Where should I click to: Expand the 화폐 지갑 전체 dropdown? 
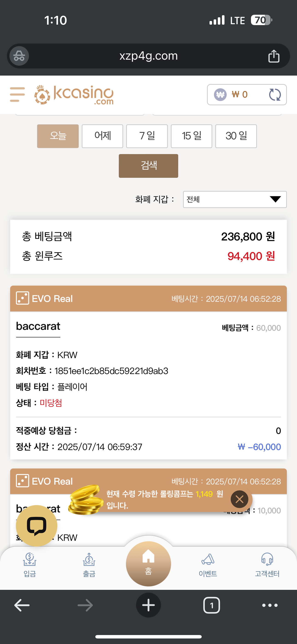[x=235, y=199]
